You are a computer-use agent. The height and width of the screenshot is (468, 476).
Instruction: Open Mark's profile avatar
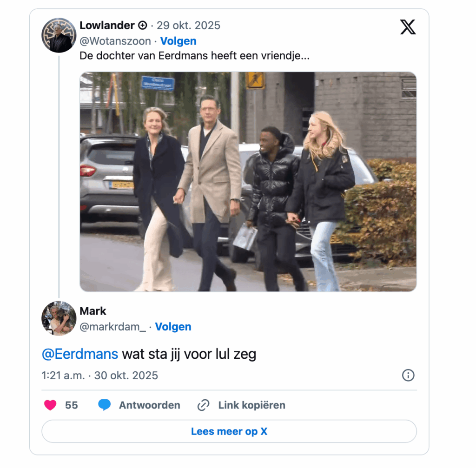pyautogui.click(x=59, y=318)
